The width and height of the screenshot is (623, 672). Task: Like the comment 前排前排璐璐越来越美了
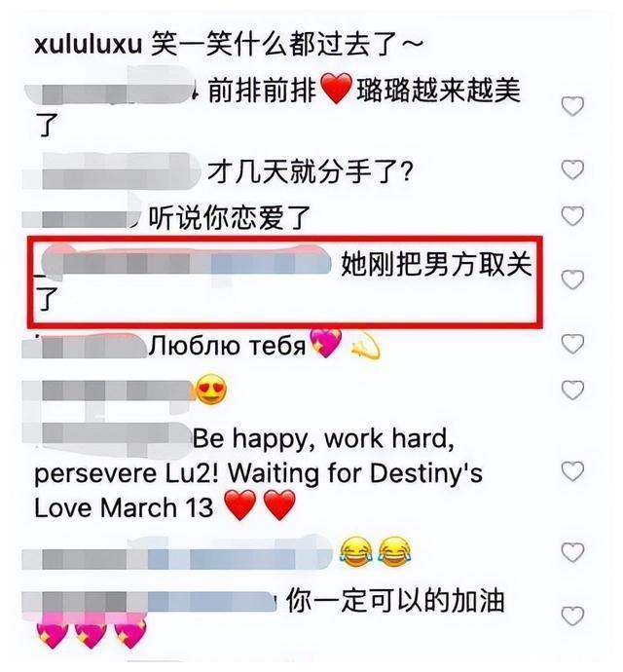[x=572, y=106]
